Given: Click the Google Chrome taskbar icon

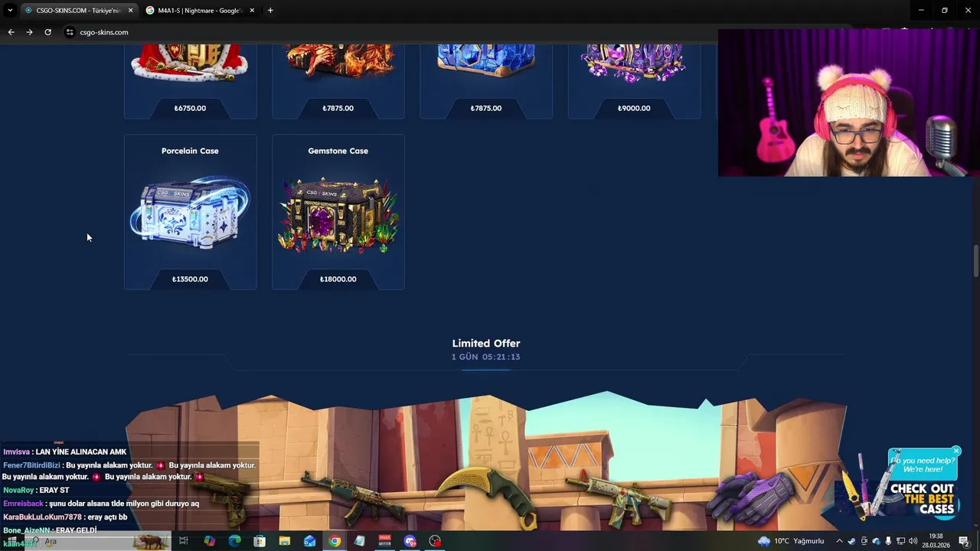Looking at the screenshot, I should coord(335,541).
